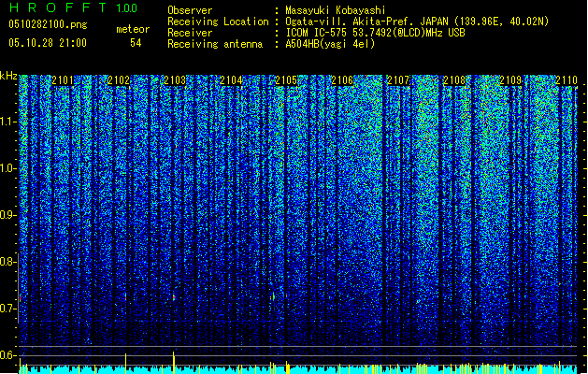
Task: Click the 2101 time marker
Action: point(63,80)
